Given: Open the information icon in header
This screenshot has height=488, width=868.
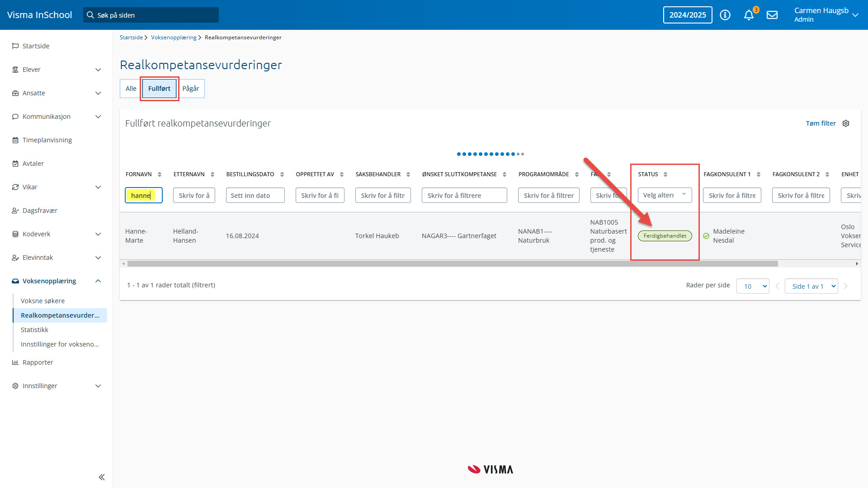Looking at the screenshot, I should click(725, 15).
